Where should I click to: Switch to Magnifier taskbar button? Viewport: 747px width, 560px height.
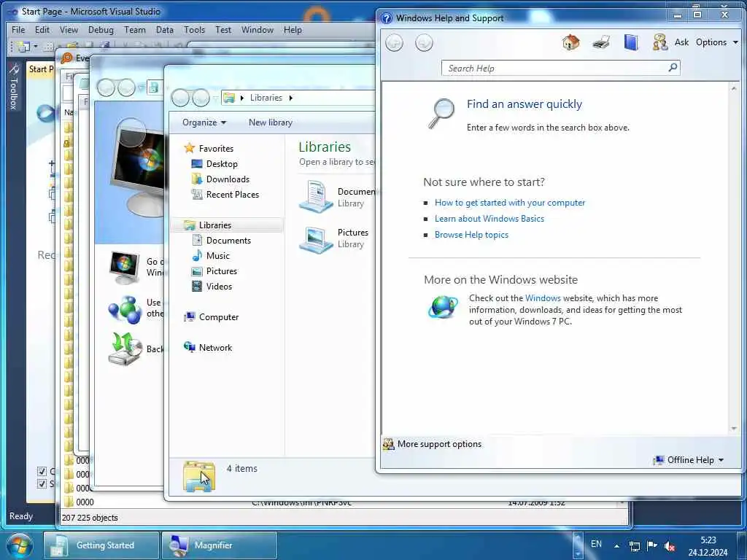(x=219, y=545)
